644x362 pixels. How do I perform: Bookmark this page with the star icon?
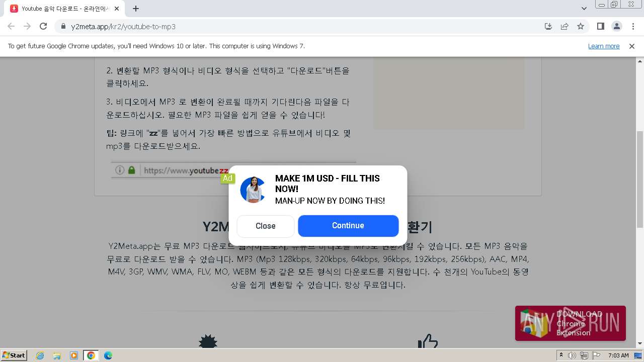pos(581,26)
